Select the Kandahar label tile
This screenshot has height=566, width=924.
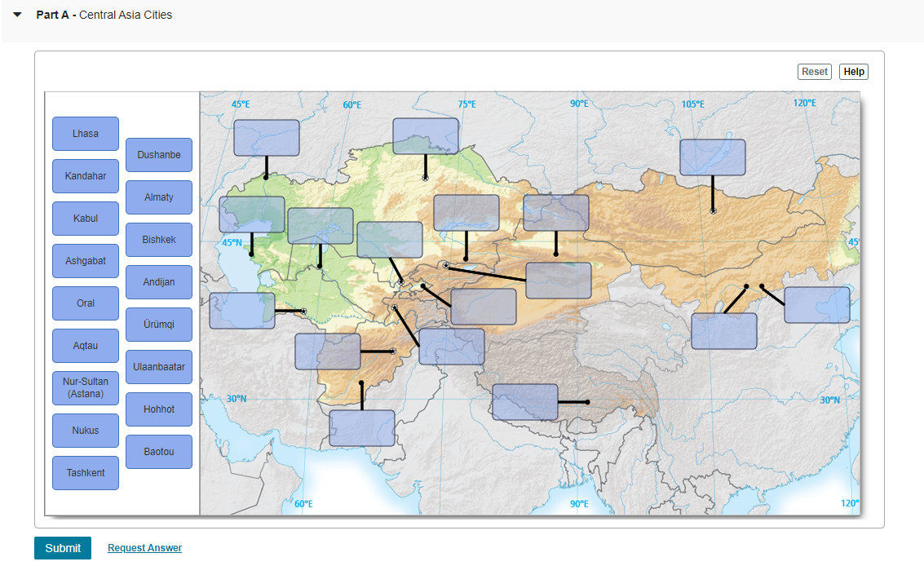coord(86,176)
